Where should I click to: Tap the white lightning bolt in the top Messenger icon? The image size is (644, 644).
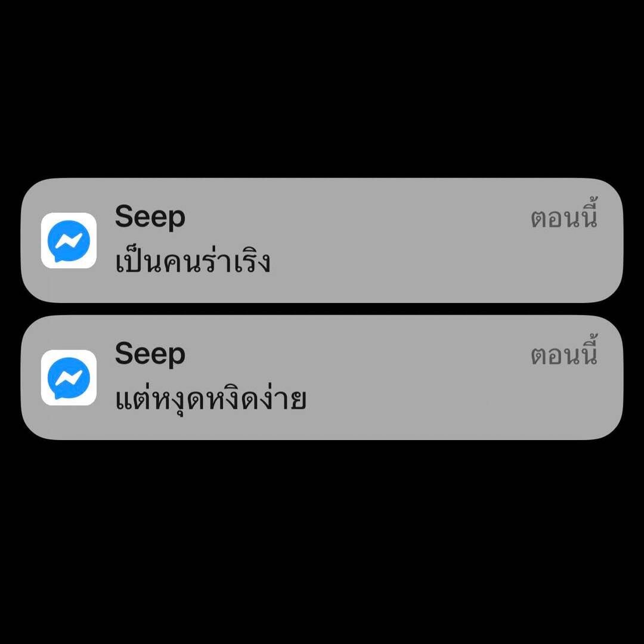pyautogui.click(x=69, y=241)
